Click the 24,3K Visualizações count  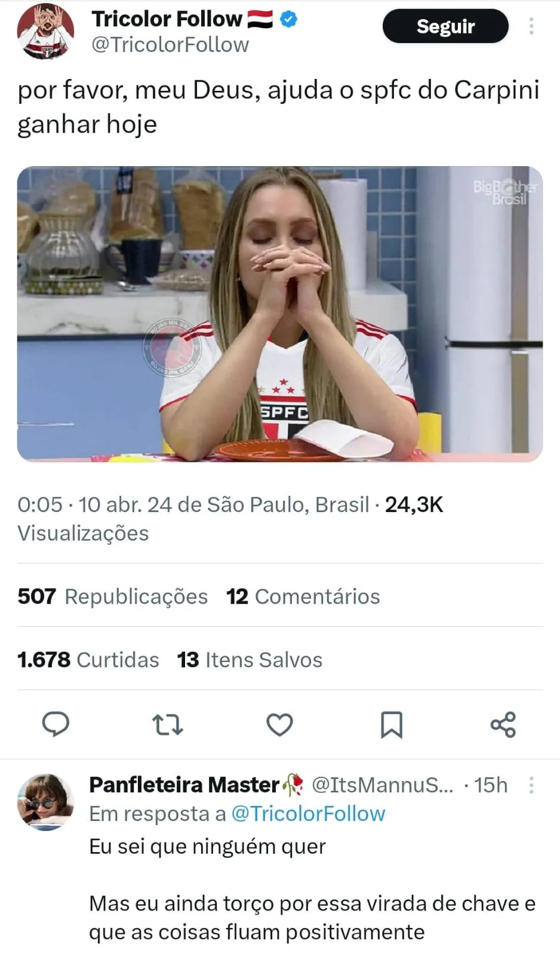point(230,519)
